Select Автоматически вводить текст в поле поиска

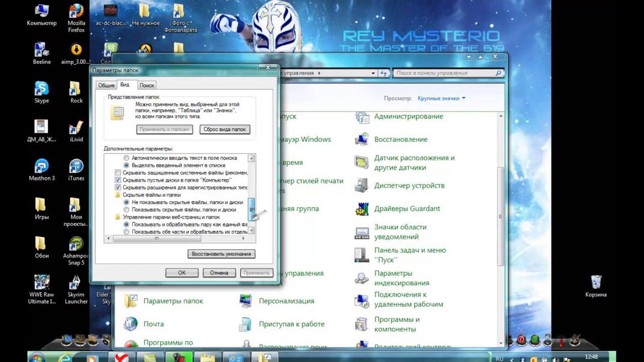point(126,158)
